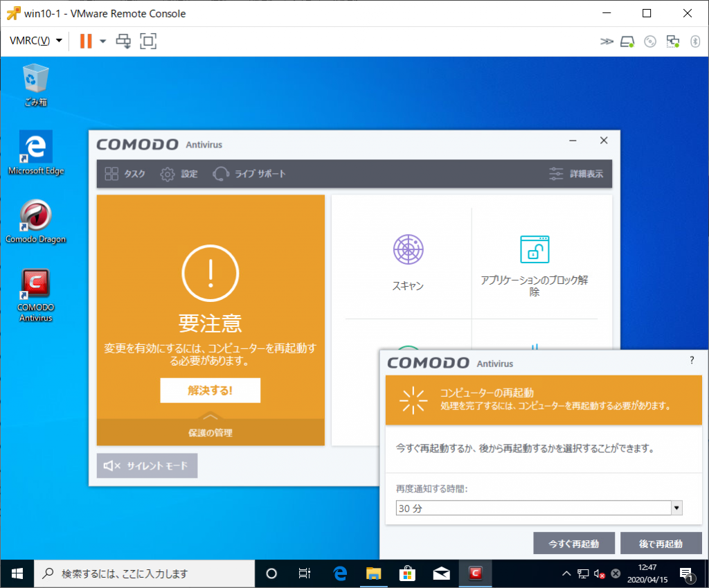This screenshot has height=588, width=709.
Task: Show hidden tray icons
Action: click(566, 573)
